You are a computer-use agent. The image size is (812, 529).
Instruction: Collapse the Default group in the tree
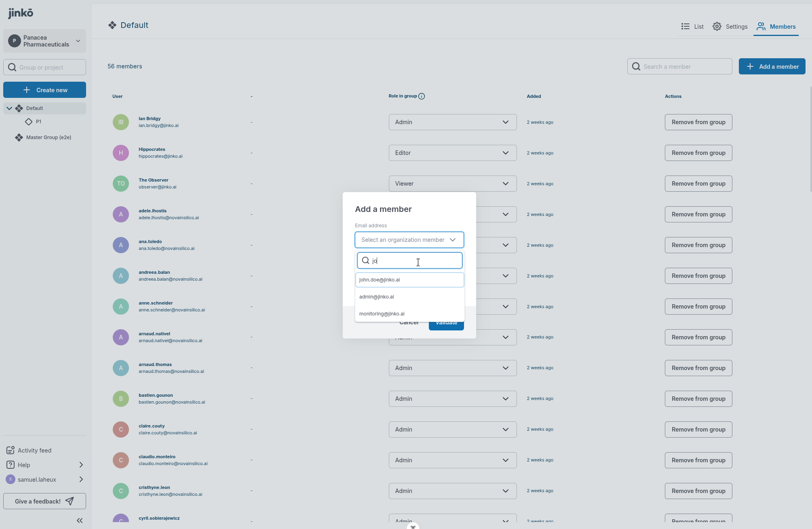point(9,108)
